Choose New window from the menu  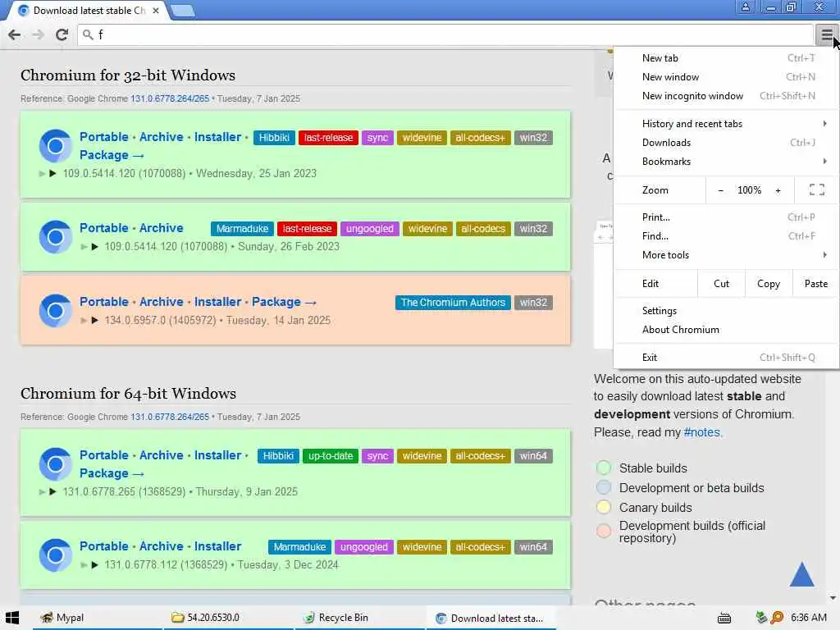(x=726, y=77)
